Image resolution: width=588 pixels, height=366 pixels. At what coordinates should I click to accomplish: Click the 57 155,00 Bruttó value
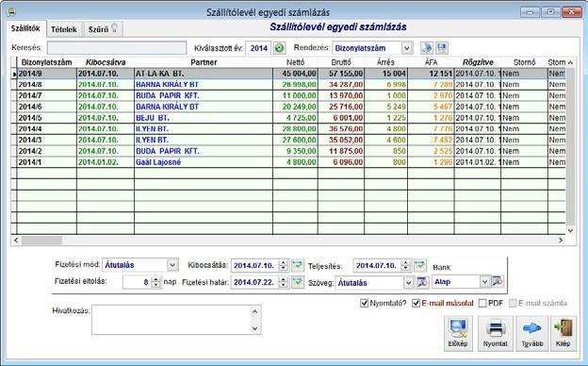coord(341,74)
